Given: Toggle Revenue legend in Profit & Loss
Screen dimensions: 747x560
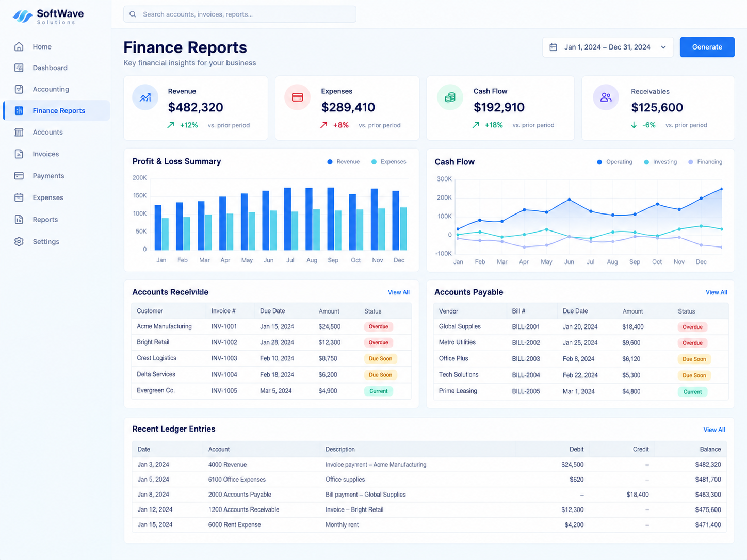Looking at the screenshot, I should pos(344,162).
